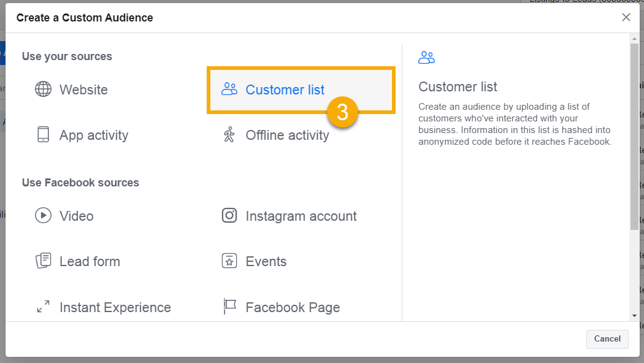Click the App activity phone icon
Viewport: 644px width, 363px height.
tap(43, 134)
